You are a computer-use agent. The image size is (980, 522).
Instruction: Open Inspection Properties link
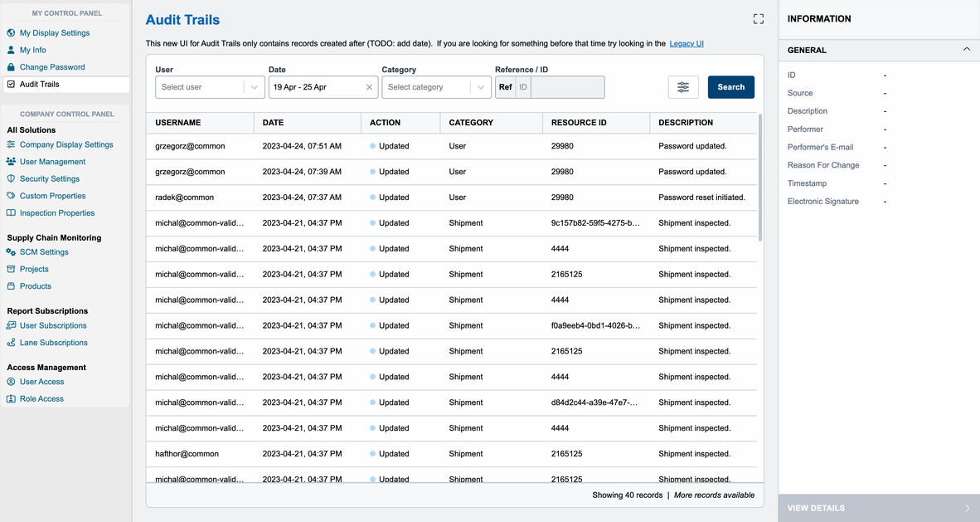click(x=57, y=212)
